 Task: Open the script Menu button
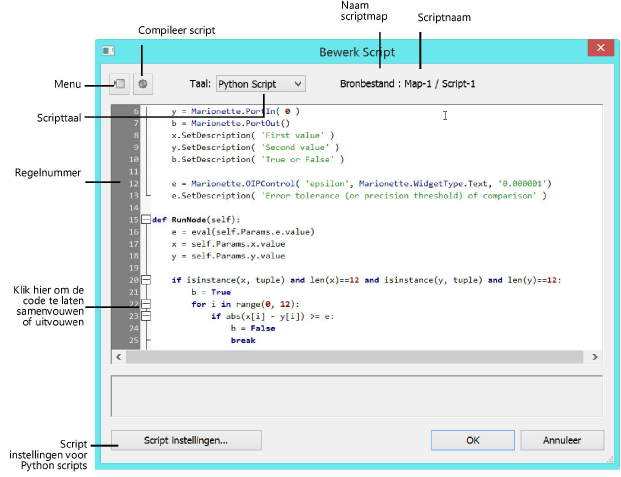click(119, 84)
